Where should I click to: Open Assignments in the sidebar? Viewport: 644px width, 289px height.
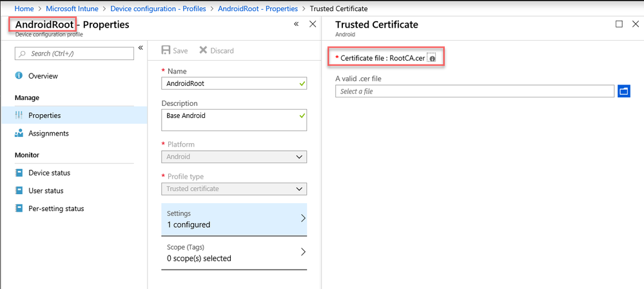(x=48, y=134)
